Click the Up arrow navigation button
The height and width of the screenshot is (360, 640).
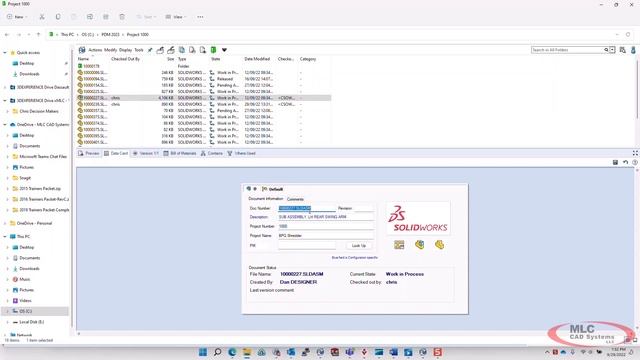(x=38, y=35)
